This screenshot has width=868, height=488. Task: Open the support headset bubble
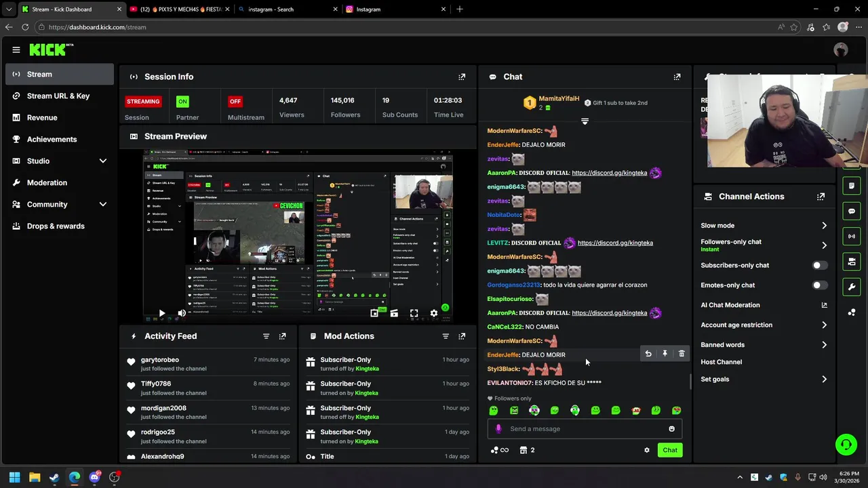click(x=846, y=445)
